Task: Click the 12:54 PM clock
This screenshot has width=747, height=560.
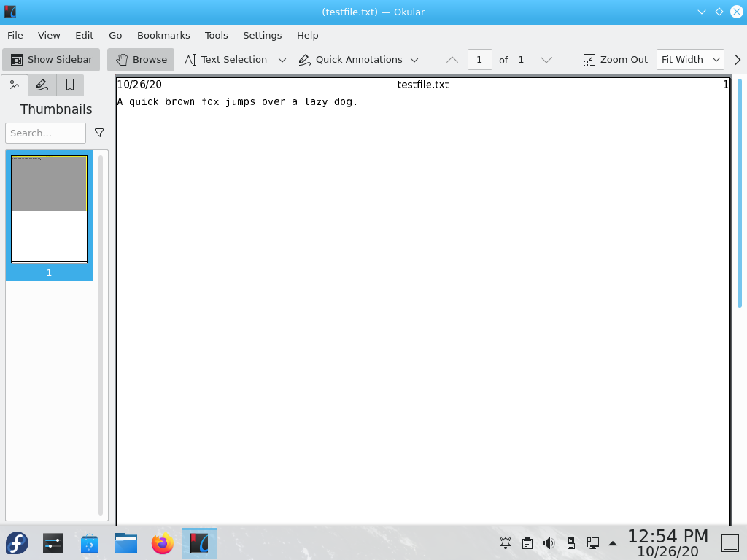Action: (x=668, y=537)
